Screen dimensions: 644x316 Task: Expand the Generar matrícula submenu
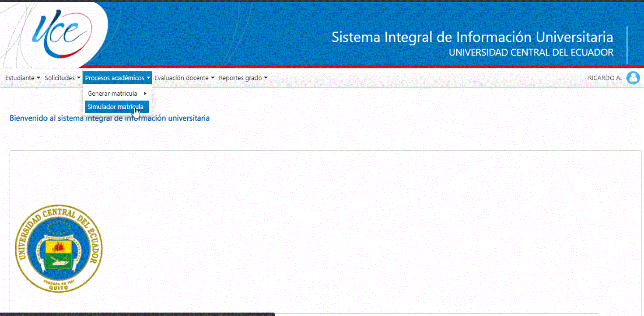pyautogui.click(x=117, y=94)
